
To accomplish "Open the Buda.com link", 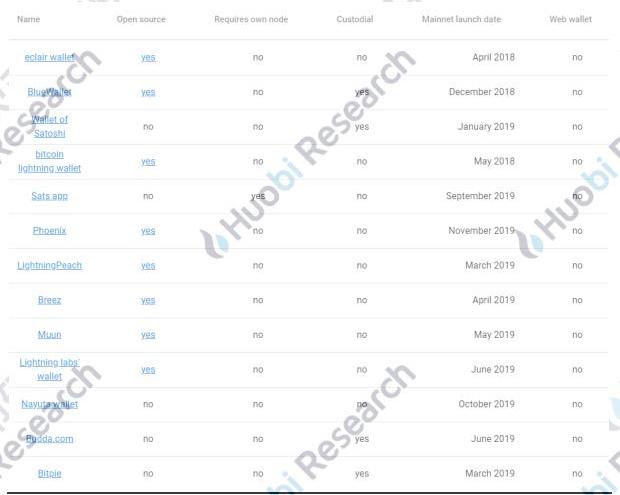I will 49,439.
